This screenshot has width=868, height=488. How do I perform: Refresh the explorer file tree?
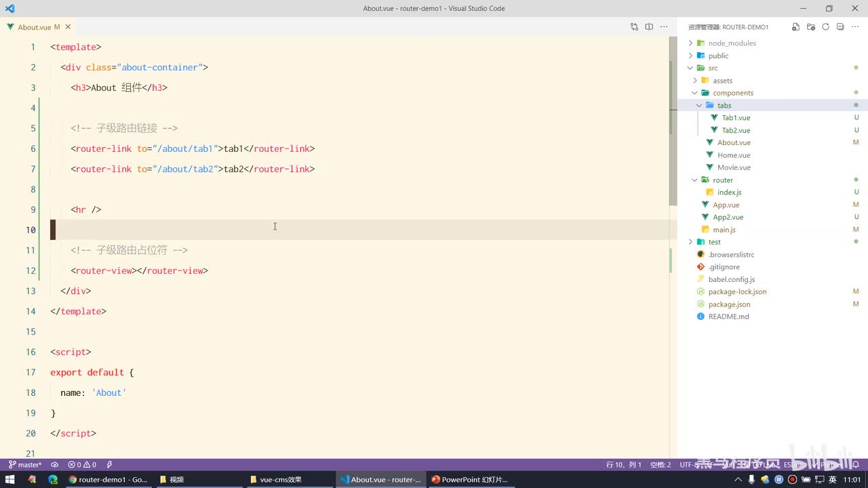(826, 27)
